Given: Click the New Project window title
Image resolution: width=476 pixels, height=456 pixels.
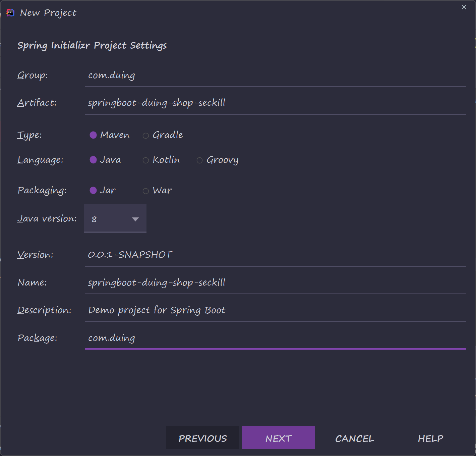Looking at the screenshot, I should coord(48,13).
